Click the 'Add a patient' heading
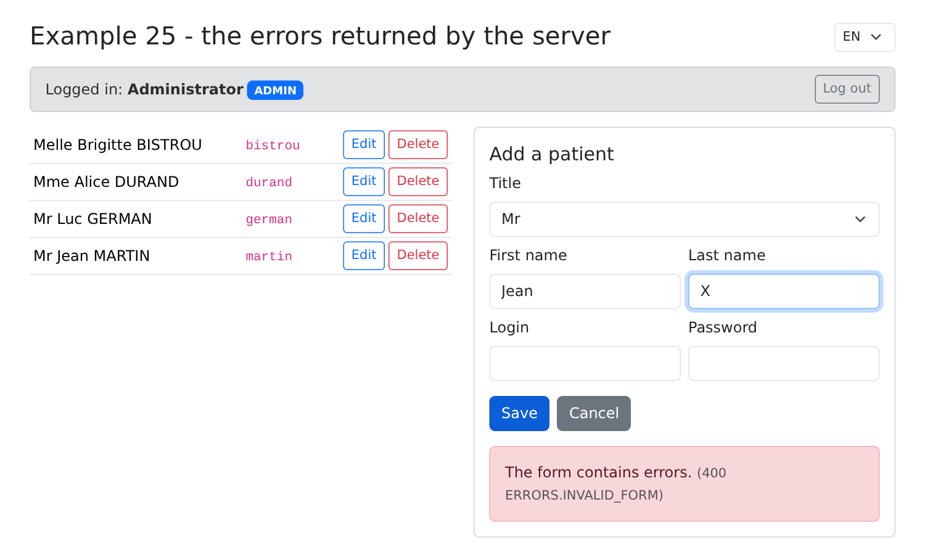Screen dimensions: 925x560 click(551, 154)
